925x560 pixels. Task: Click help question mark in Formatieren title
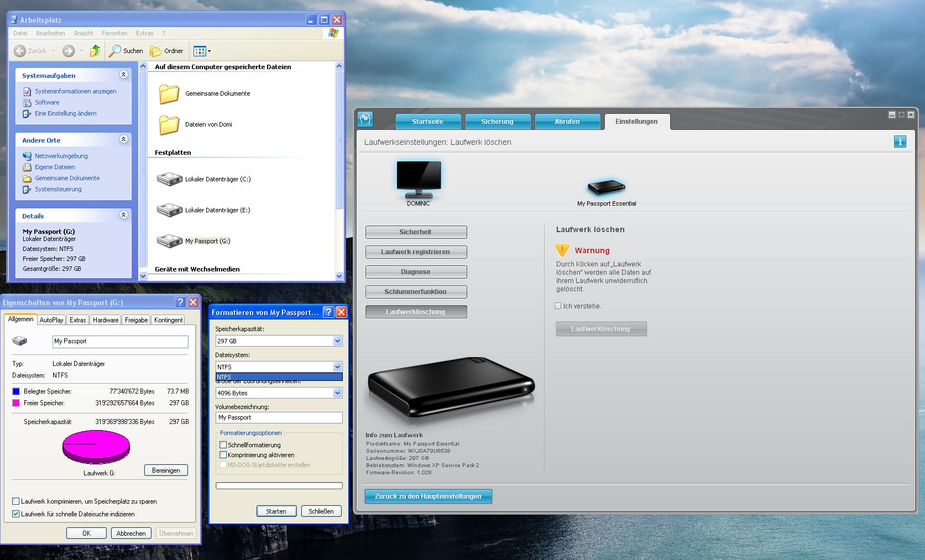pos(328,312)
